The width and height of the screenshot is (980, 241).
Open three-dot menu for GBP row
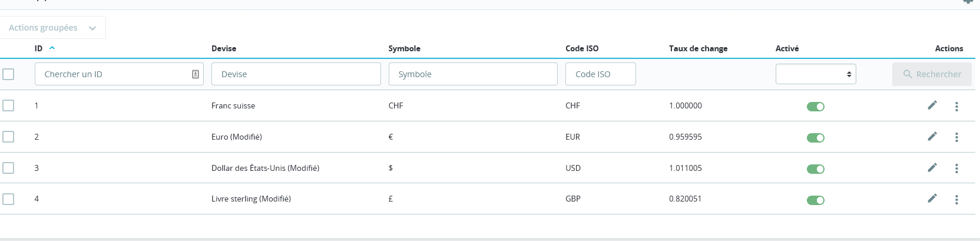click(956, 200)
